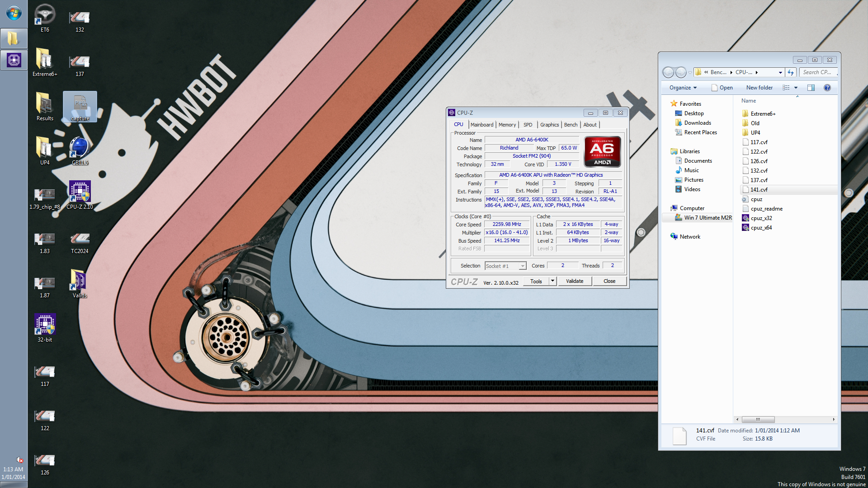This screenshot has width=868, height=488.
Task: Open the 117 desktop icon
Action: tap(45, 376)
